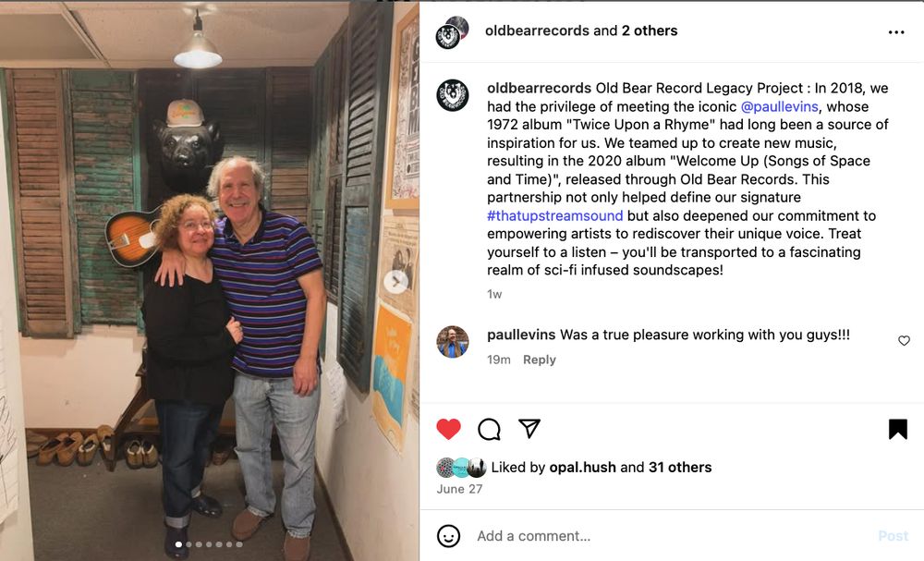The width and height of the screenshot is (924, 561).
Task: Open paullevins commenter avatar
Action: (453, 342)
